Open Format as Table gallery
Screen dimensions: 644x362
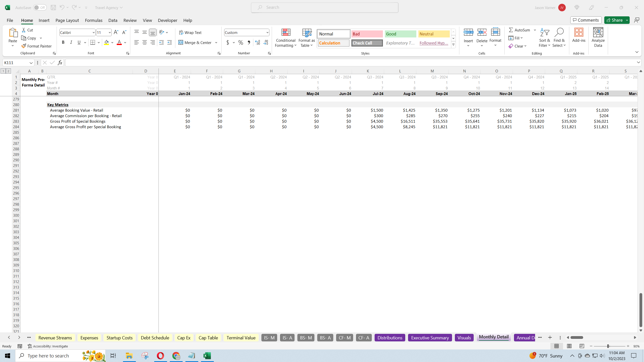[307, 38]
